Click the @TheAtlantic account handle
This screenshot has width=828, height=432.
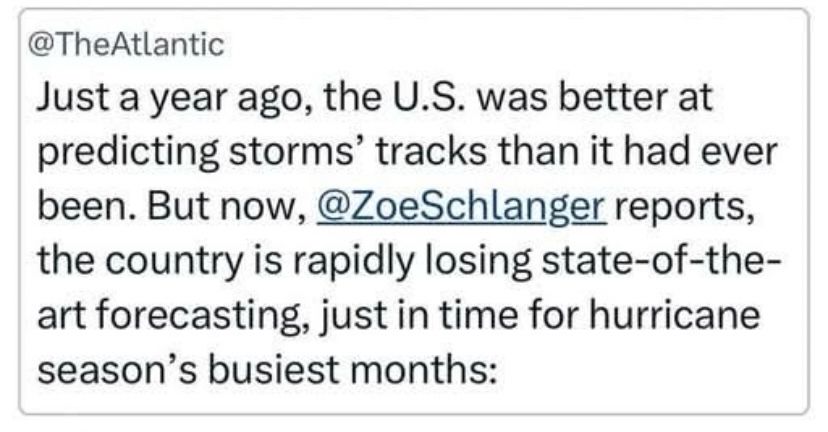click(x=126, y=44)
